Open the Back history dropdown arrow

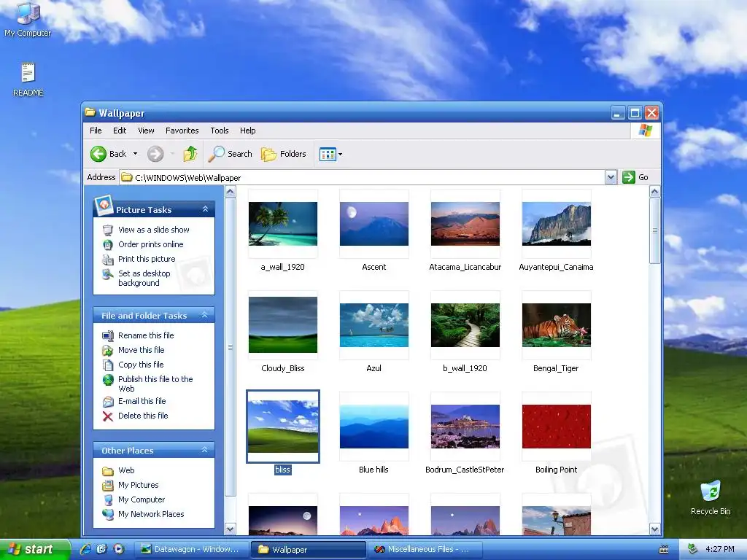(135, 154)
